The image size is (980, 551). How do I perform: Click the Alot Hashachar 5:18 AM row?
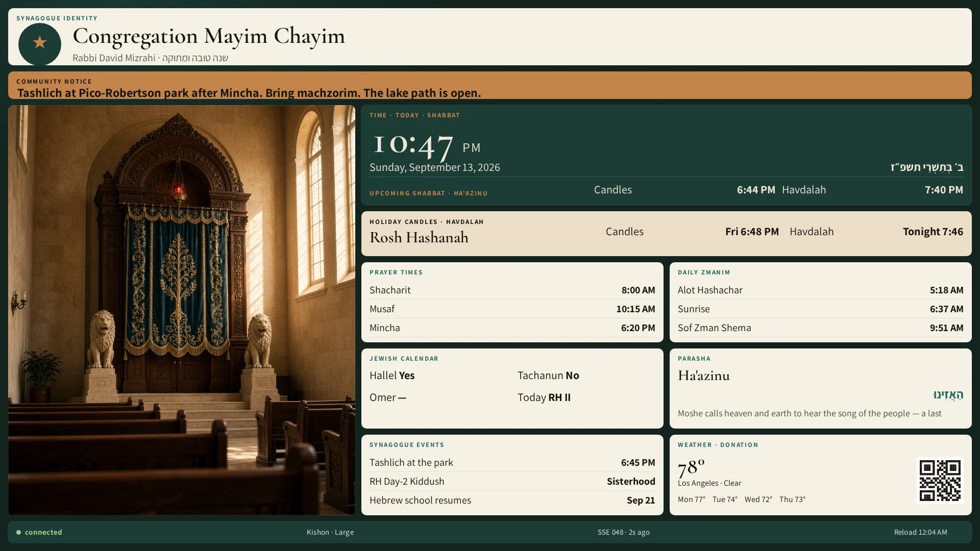(x=821, y=290)
